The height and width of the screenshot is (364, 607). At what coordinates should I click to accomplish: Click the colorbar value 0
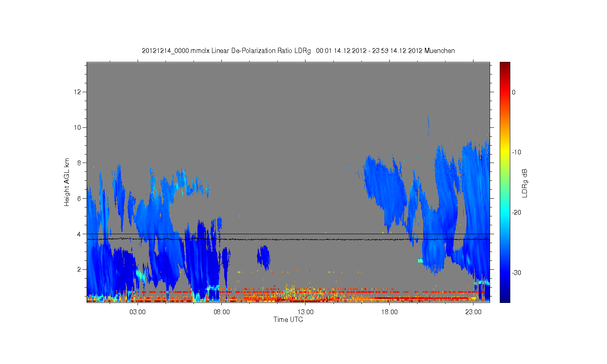pyautogui.click(x=514, y=92)
